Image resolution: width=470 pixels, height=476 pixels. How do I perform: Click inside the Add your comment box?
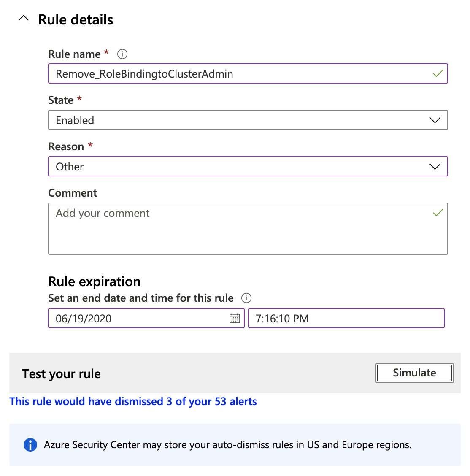[211, 228]
